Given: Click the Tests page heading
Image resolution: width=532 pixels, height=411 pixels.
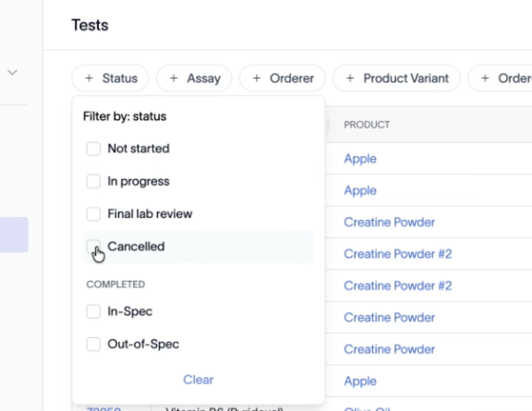Looking at the screenshot, I should click(90, 25).
